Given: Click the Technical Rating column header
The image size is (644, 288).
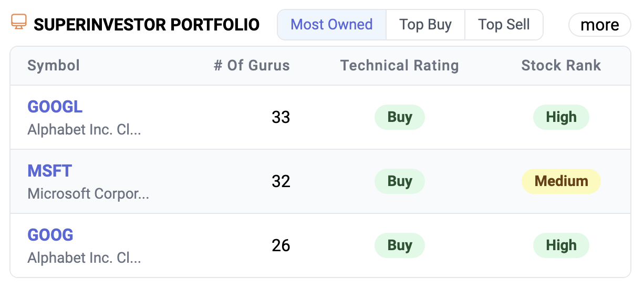Looking at the screenshot, I should (x=399, y=66).
